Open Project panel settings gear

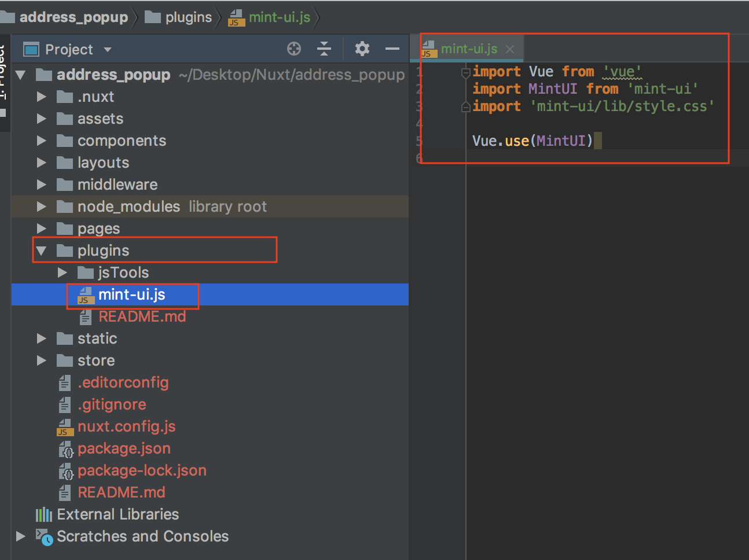click(362, 49)
